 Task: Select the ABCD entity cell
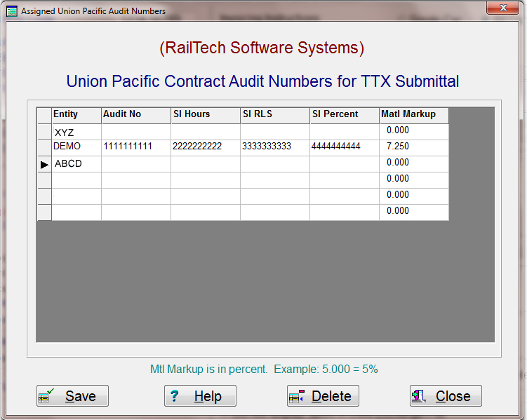point(76,164)
